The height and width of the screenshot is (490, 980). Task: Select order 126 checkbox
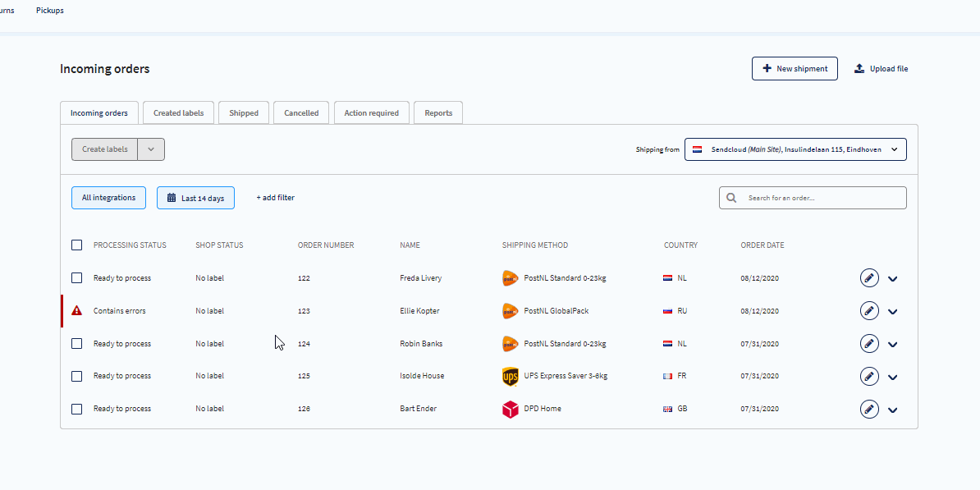(x=77, y=409)
